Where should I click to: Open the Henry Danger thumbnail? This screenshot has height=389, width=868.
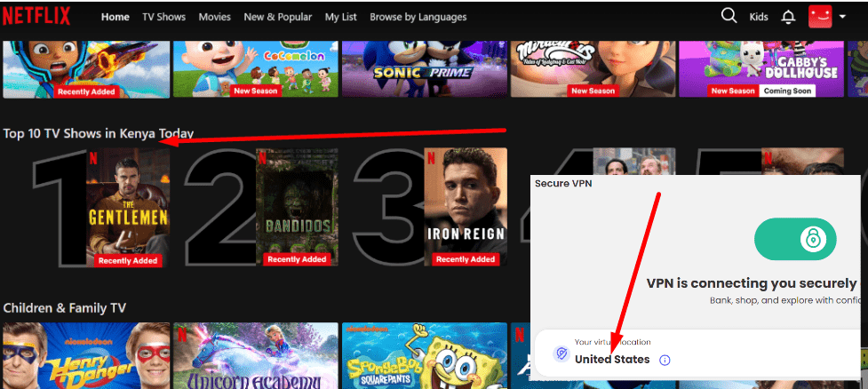[86, 356]
